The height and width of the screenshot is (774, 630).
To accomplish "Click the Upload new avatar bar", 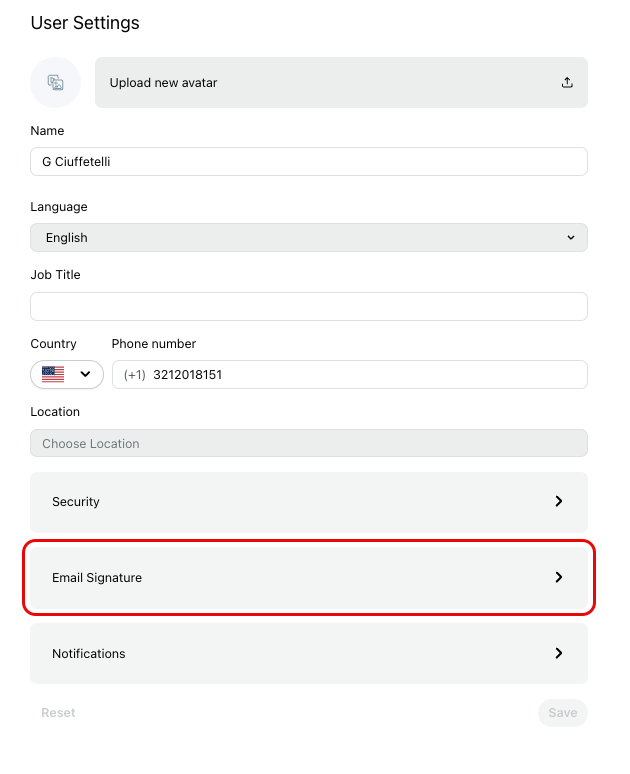I will (x=341, y=82).
